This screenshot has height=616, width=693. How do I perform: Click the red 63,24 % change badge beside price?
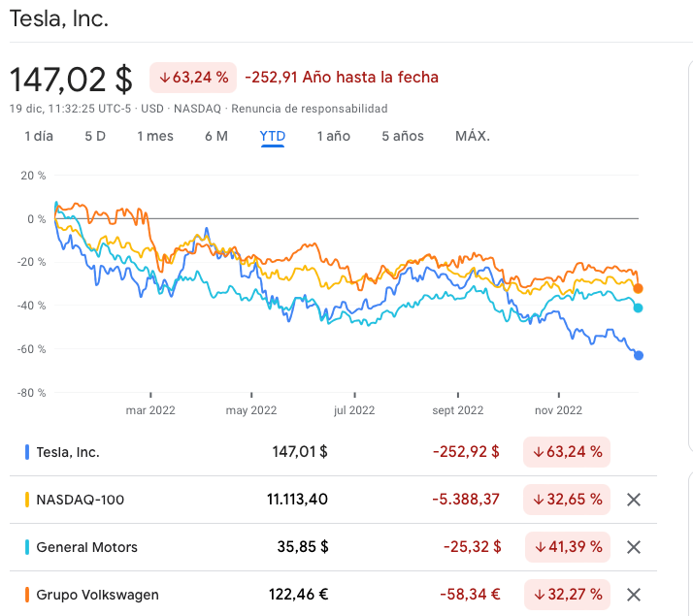[193, 77]
